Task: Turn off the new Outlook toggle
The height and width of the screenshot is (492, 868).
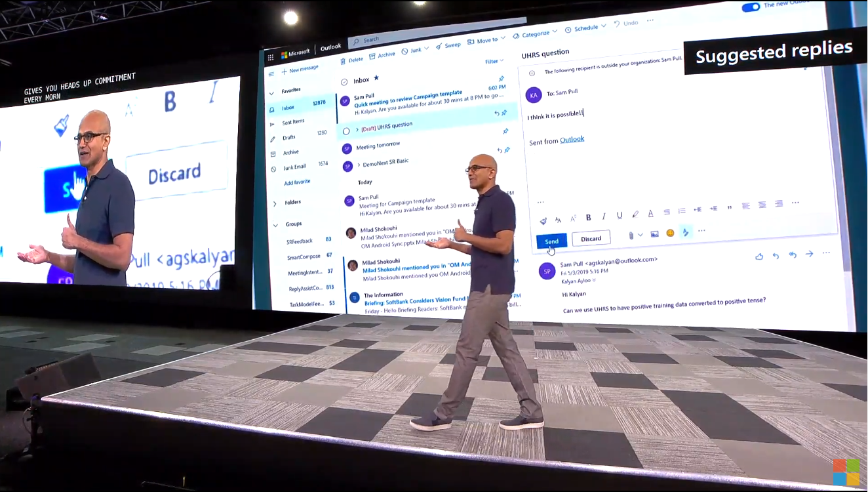Action: click(x=751, y=7)
